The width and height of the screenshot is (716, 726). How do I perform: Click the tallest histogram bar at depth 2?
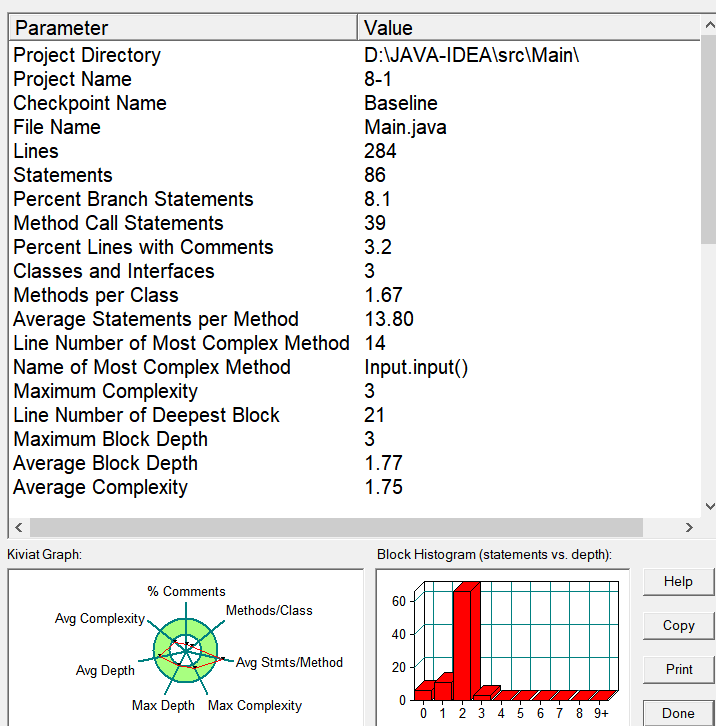(465, 641)
